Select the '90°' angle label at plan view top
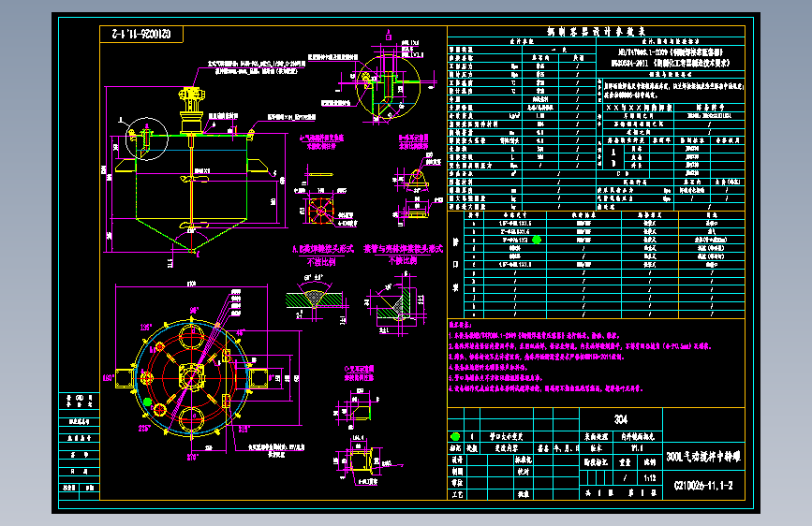812x526 pixels. coord(194,311)
